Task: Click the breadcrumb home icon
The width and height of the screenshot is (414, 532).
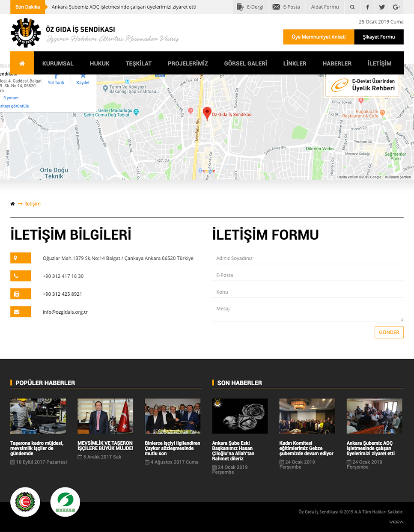Action: (12, 204)
